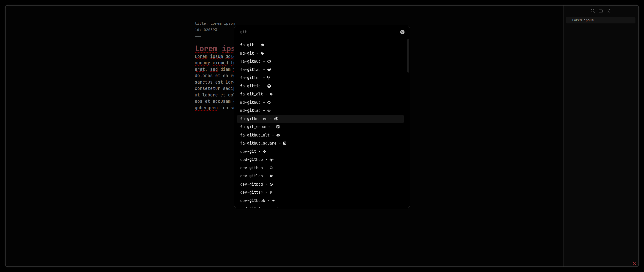The image size is (644, 272).
Task: Click the auto-reveal frame icon in outline panel
Action: pos(600,11)
